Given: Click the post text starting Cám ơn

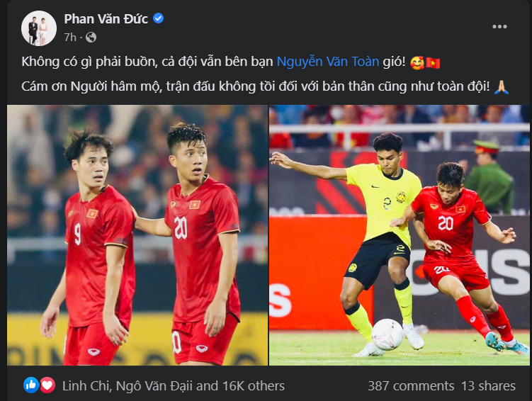Looking at the screenshot, I should pyautogui.click(x=256, y=86).
